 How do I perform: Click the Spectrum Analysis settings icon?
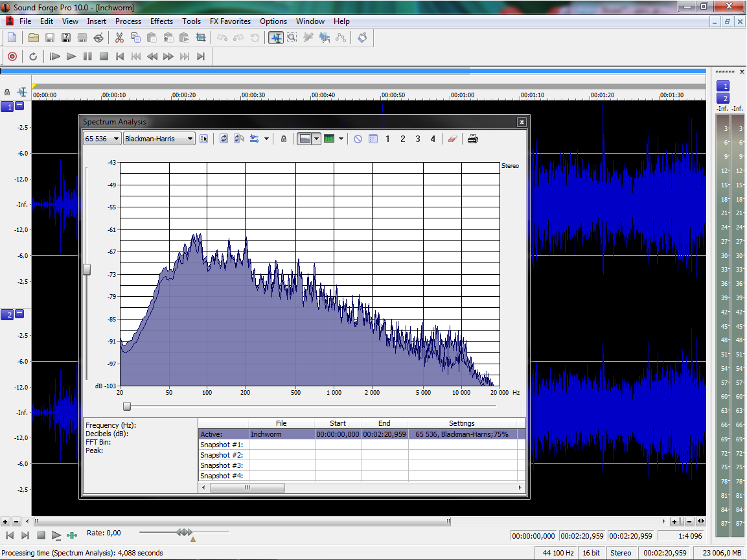[204, 139]
